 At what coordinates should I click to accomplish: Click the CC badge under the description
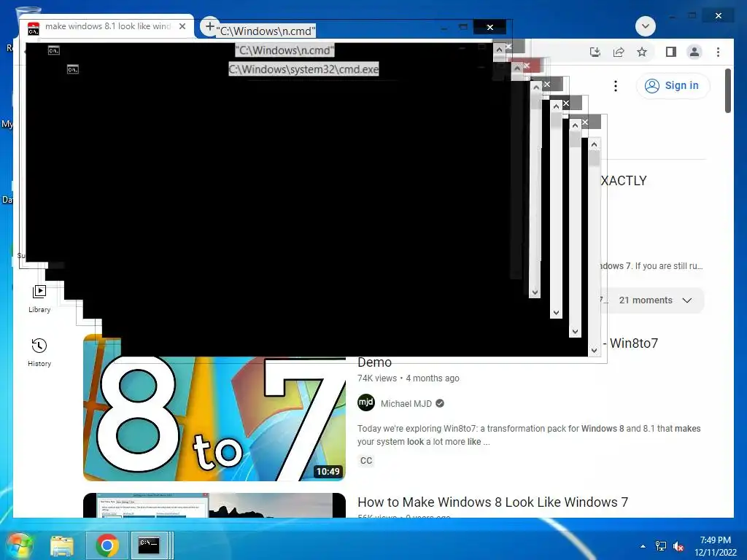click(x=366, y=461)
